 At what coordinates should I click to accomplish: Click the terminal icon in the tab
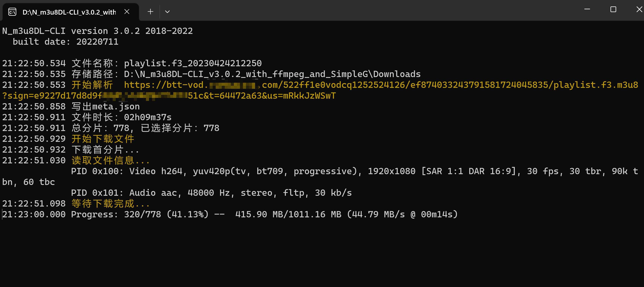tap(12, 12)
